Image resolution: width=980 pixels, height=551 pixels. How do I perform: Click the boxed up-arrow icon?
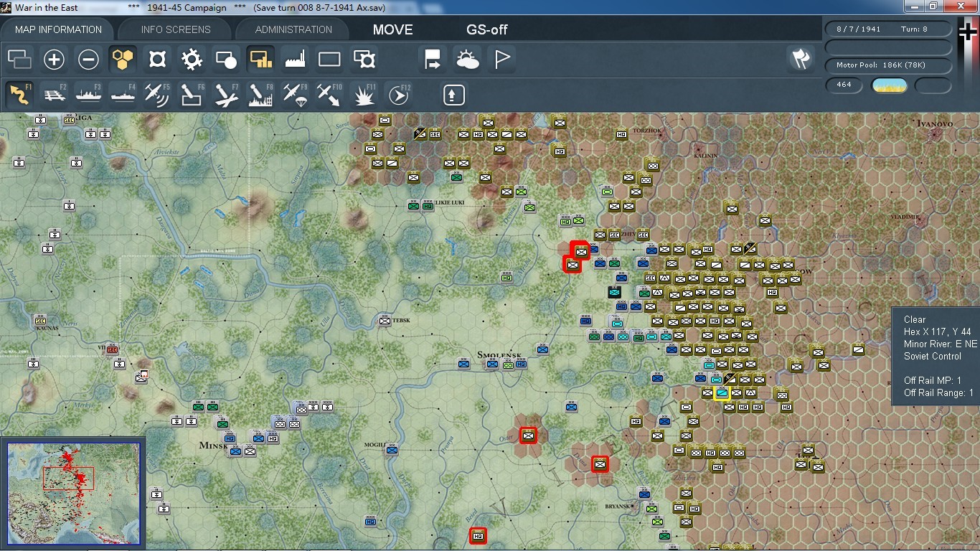pos(454,94)
